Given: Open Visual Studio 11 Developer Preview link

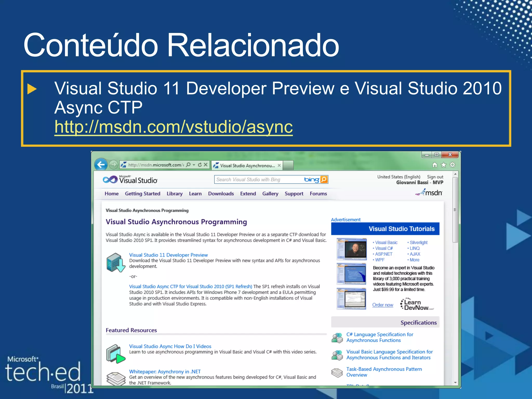Looking at the screenshot, I should point(169,255).
